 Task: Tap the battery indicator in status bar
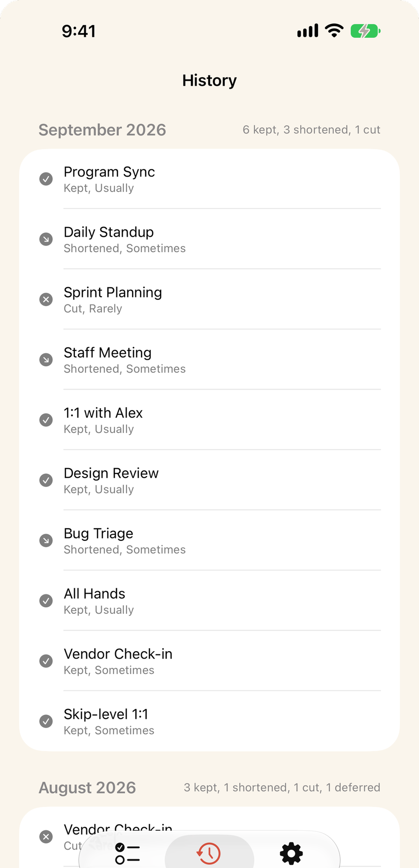365,31
